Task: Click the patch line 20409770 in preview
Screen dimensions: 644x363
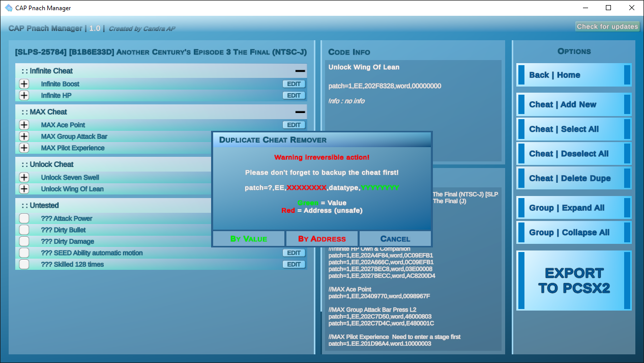Action: click(x=379, y=296)
